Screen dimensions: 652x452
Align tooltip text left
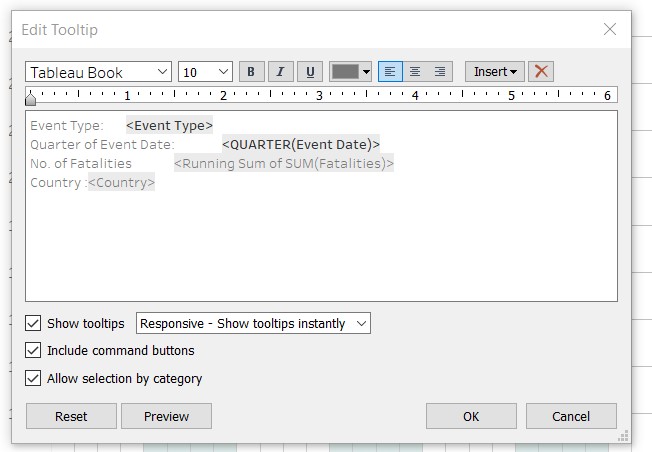(390, 72)
